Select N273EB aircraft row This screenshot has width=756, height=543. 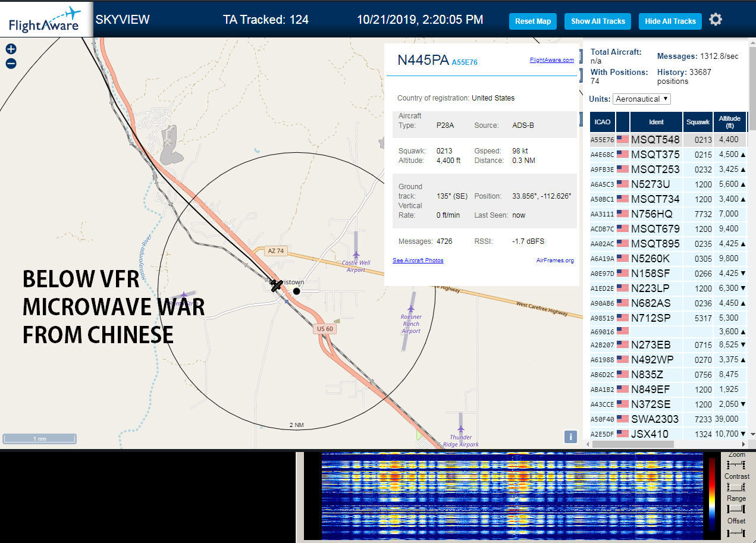(x=668, y=345)
